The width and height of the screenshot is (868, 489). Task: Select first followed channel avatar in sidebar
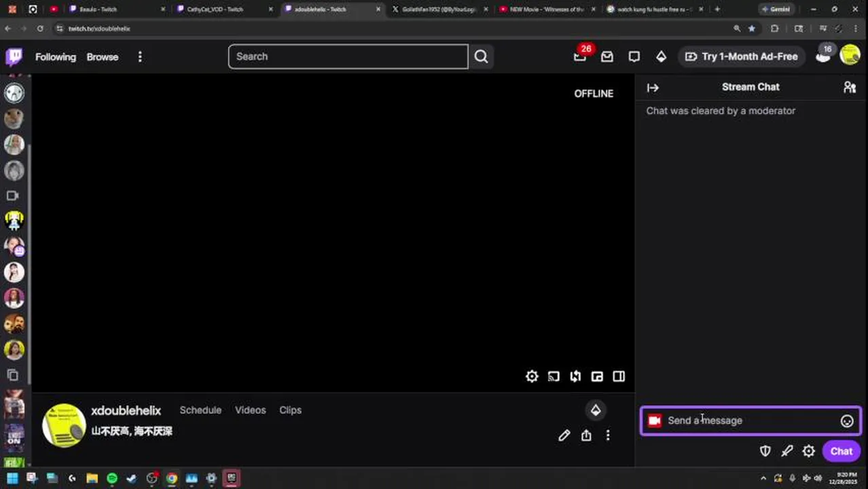click(x=14, y=93)
